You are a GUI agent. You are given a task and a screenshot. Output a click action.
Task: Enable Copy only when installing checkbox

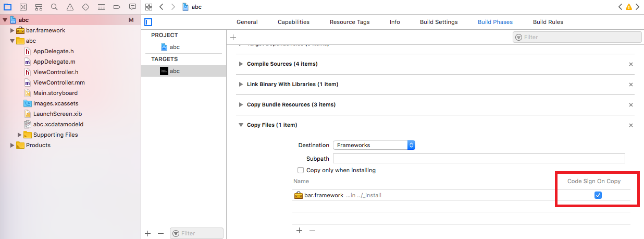pyautogui.click(x=300, y=170)
